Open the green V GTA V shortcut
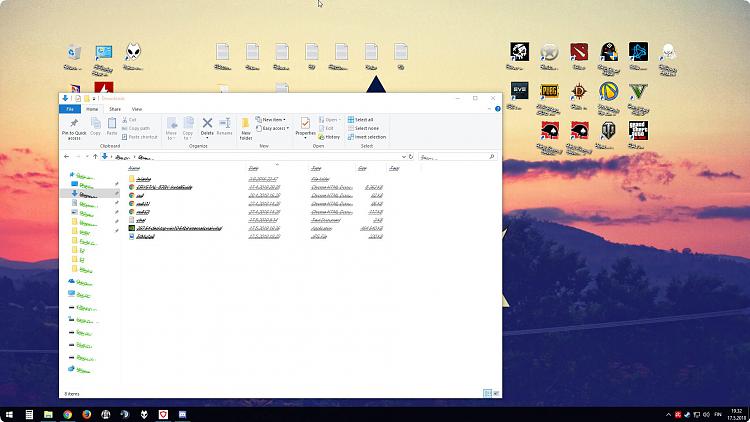 coord(638,91)
